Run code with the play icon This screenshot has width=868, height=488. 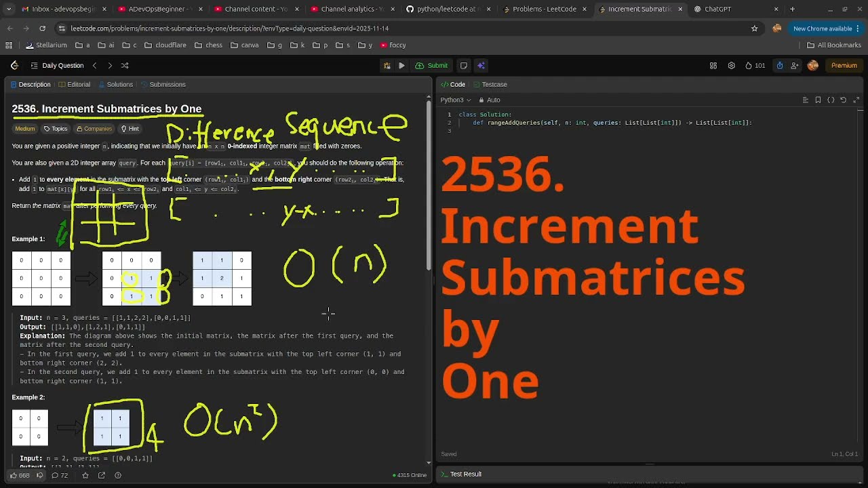click(x=401, y=66)
